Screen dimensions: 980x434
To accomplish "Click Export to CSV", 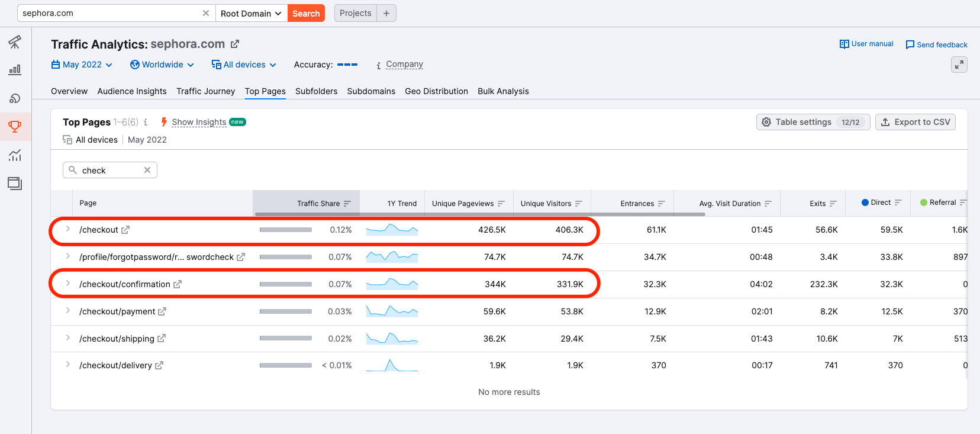I will coord(915,122).
